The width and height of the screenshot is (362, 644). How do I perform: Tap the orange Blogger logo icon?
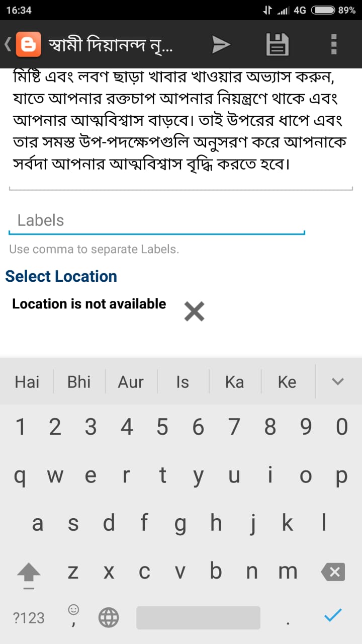click(28, 44)
